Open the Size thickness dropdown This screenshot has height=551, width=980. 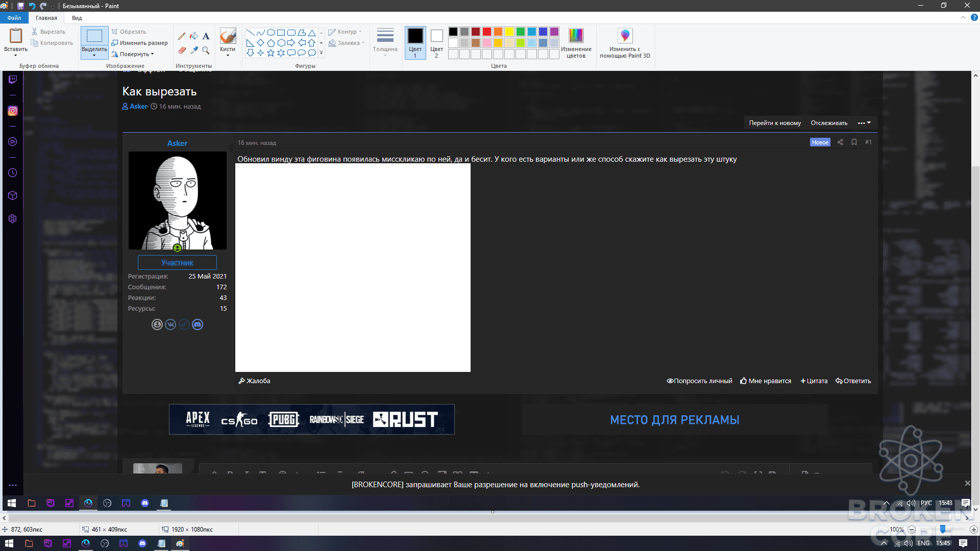click(385, 42)
